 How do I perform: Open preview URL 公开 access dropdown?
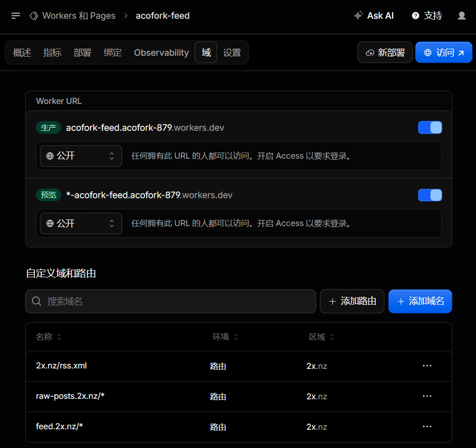(x=81, y=223)
